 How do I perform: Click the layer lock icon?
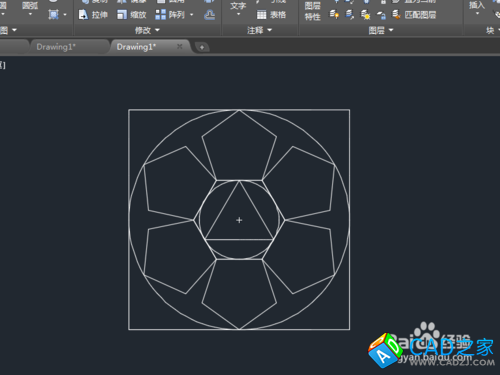(x=381, y=15)
